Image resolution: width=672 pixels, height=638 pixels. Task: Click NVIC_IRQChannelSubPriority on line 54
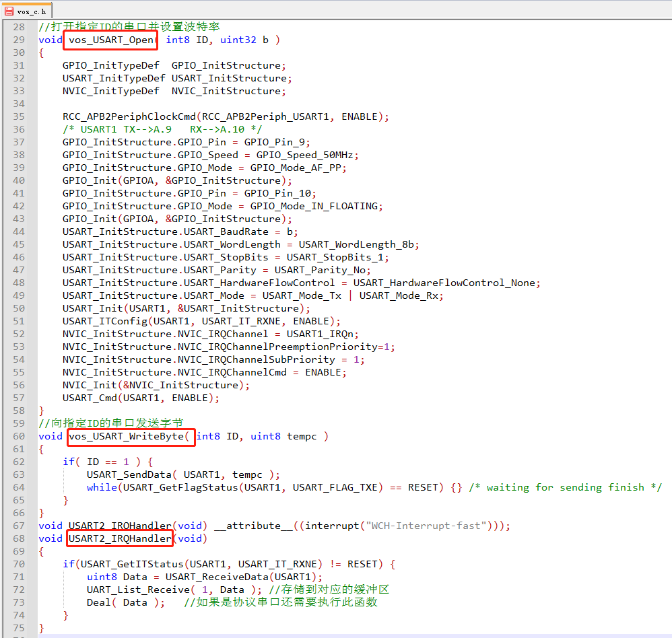click(257, 359)
